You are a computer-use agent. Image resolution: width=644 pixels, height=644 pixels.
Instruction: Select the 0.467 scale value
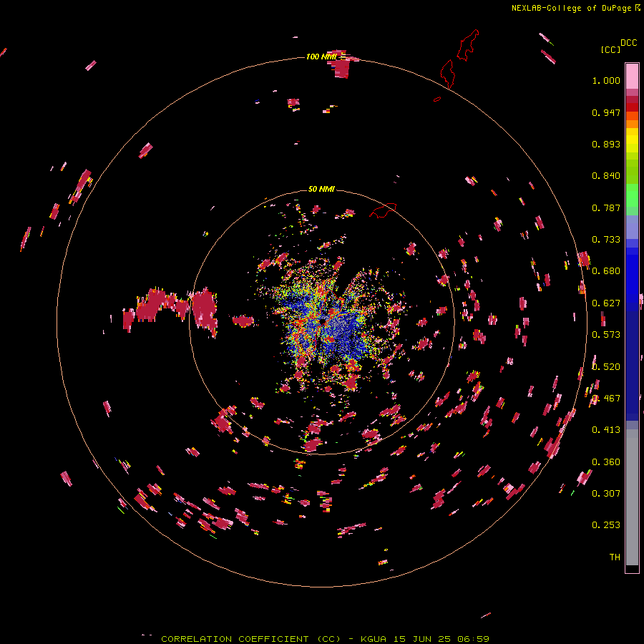coord(606,399)
